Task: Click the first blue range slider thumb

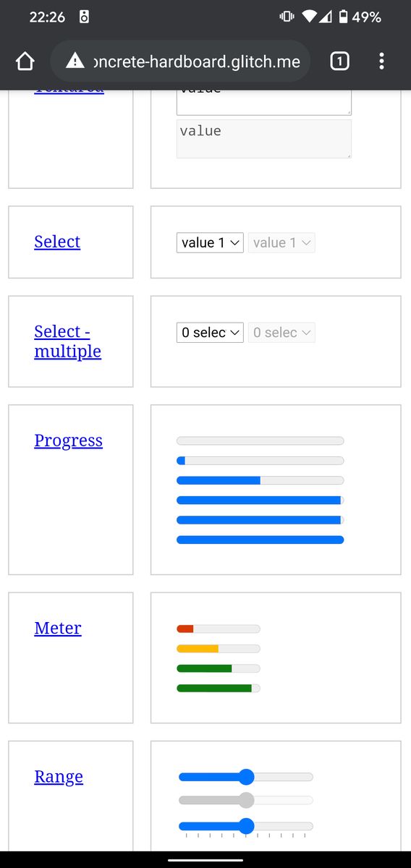Action: (246, 777)
